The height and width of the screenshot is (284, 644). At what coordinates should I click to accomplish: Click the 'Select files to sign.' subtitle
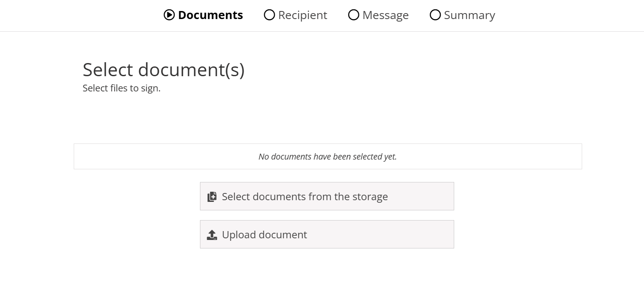pos(122,88)
